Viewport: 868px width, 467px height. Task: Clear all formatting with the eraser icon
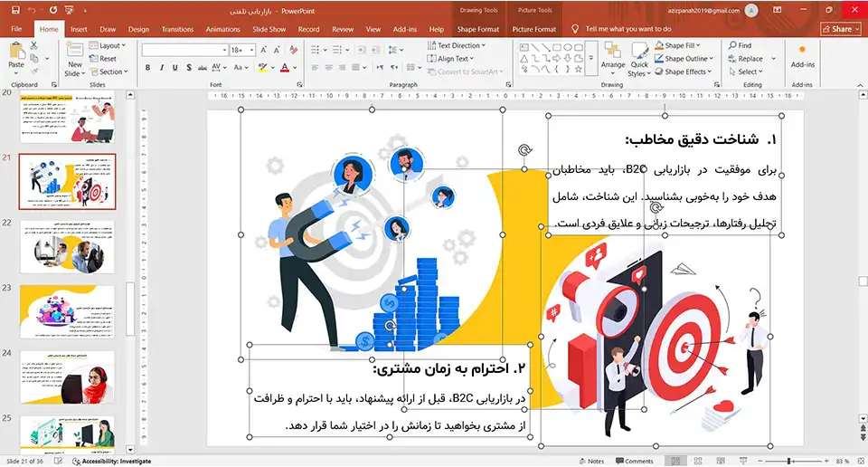coord(293,50)
